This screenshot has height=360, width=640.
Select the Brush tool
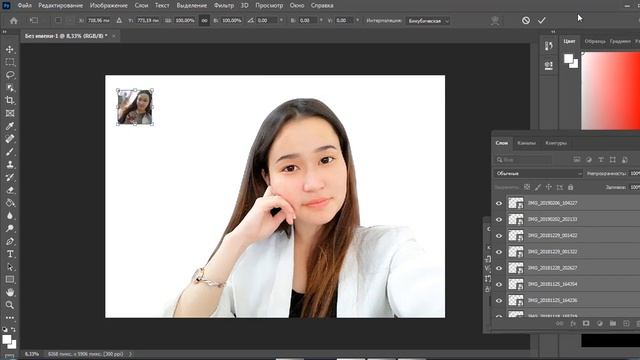click(x=10, y=151)
